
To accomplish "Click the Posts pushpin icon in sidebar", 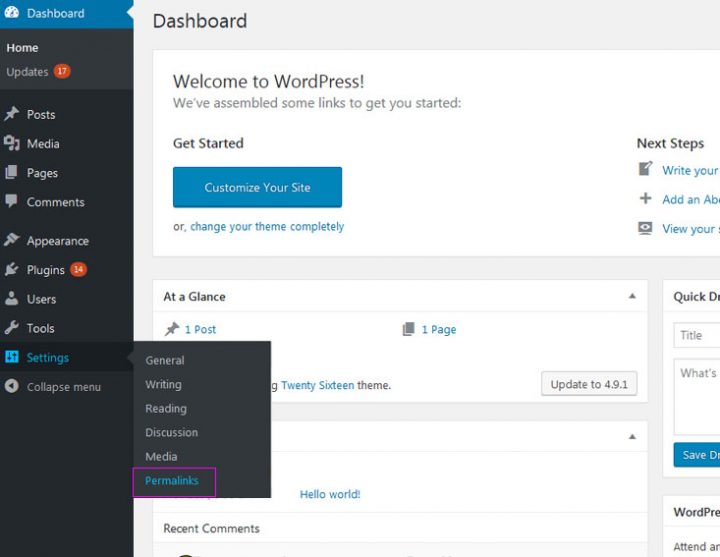I will pyautogui.click(x=11, y=113).
